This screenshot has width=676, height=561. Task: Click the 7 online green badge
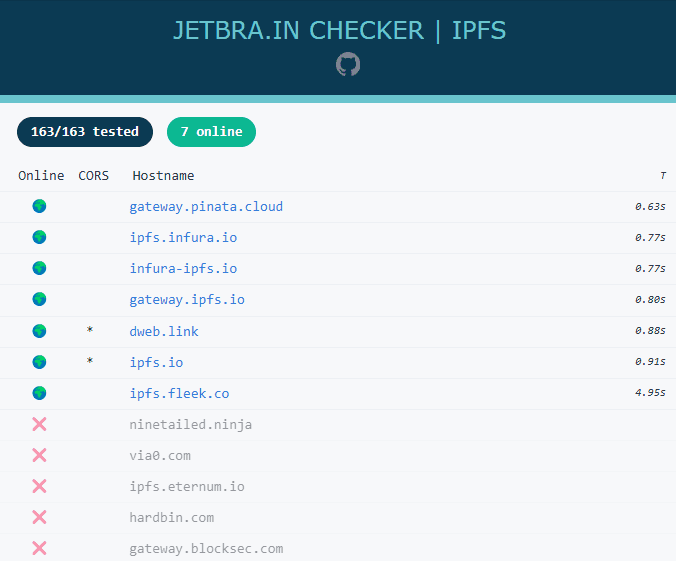point(211,132)
